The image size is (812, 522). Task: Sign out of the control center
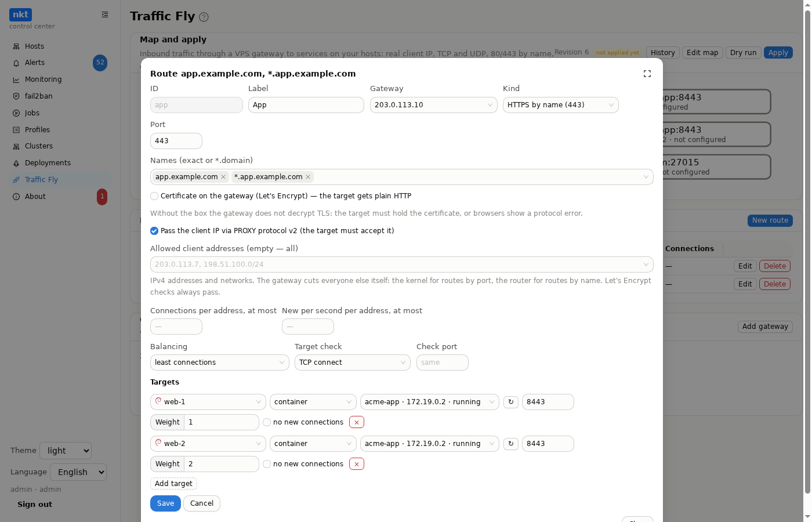[35, 505]
